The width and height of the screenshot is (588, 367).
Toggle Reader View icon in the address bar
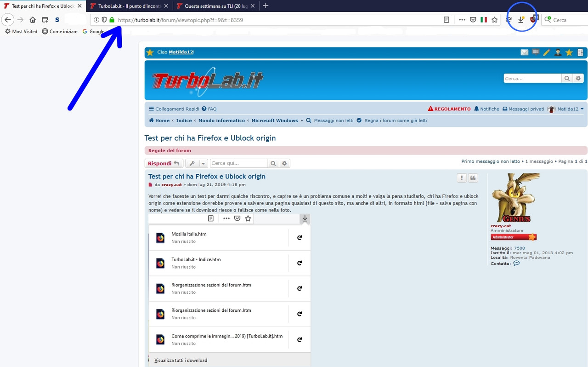[447, 20]
